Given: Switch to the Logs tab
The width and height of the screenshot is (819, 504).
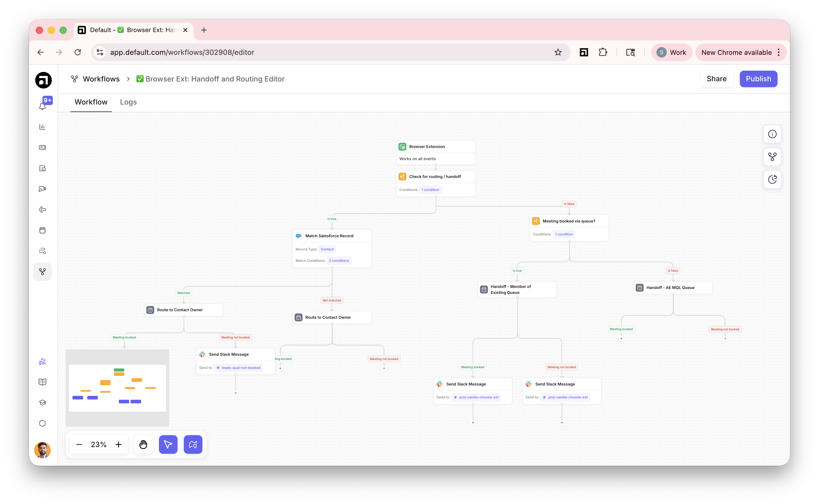Looking at the screenshot, I should (128, 102).
